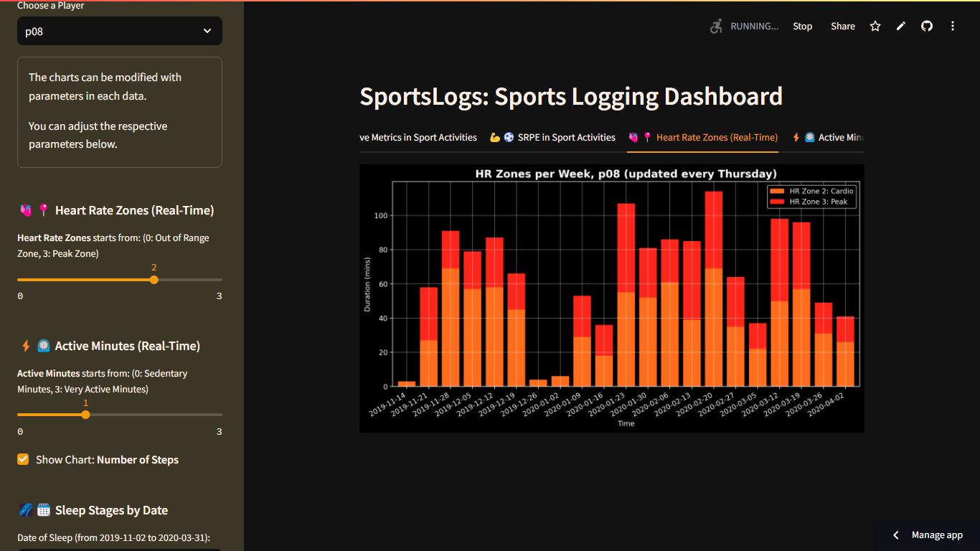Click the HR Zone 2: Cardio legend entry
This screenshot has height=551, width=980.
pos(811,192)
